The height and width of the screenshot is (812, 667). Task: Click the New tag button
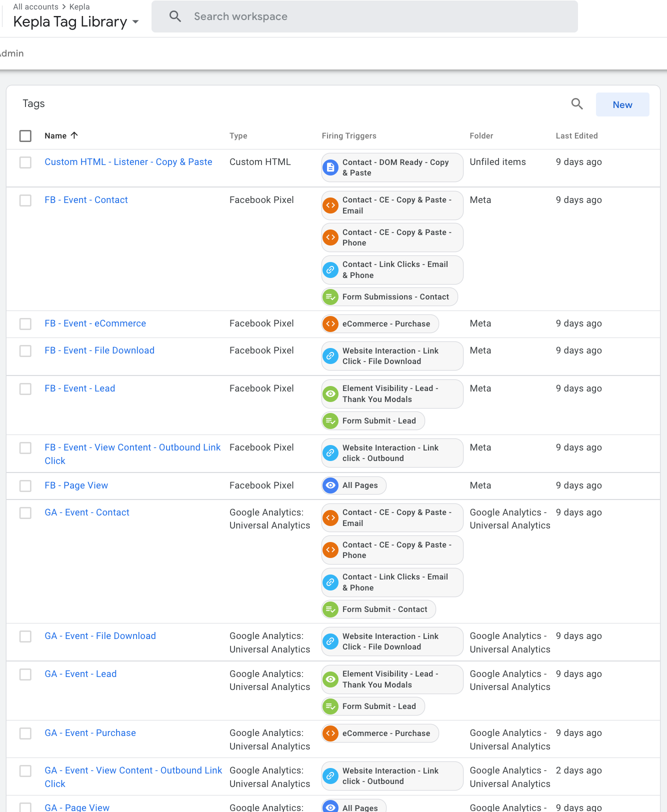622,104
